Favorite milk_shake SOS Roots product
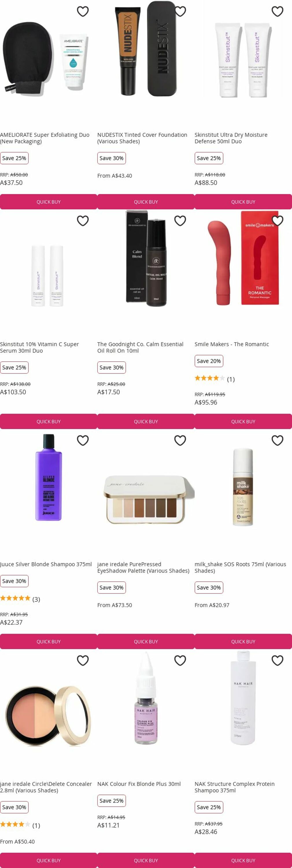Image resolution: width=292 pixels, height=868 pixels. click(x=277, y=440)
